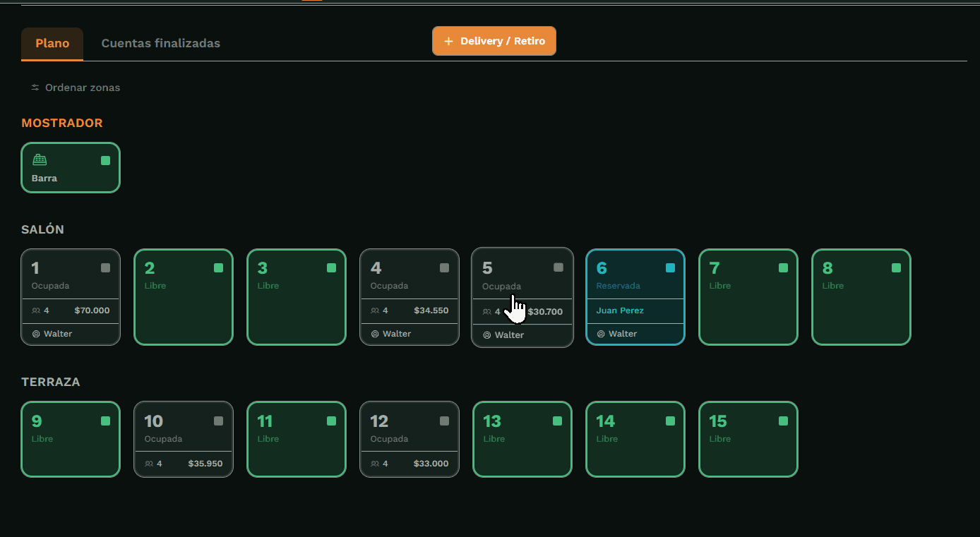Click the $34.550 amount on table 4
This screenshot has height=537, width=980.
tap(431, 310)
